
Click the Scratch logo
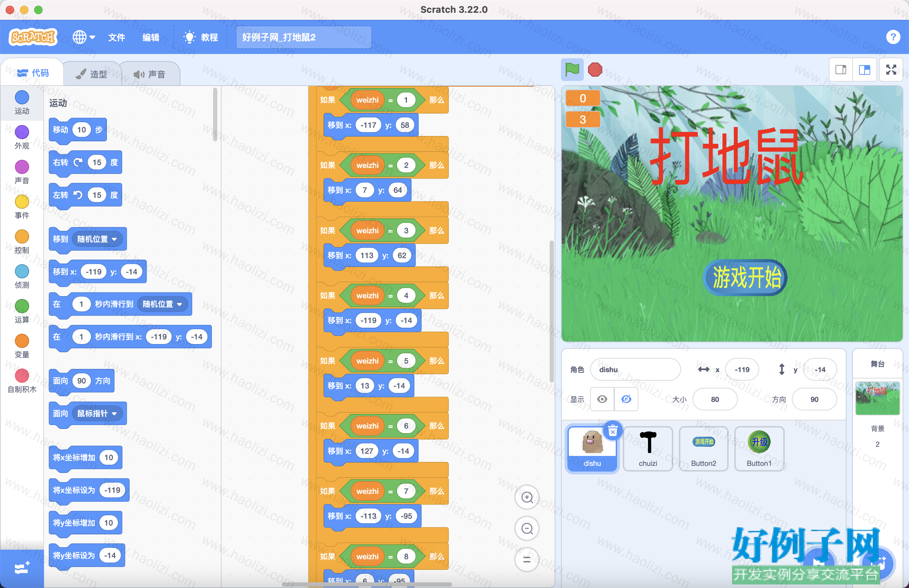33,37
